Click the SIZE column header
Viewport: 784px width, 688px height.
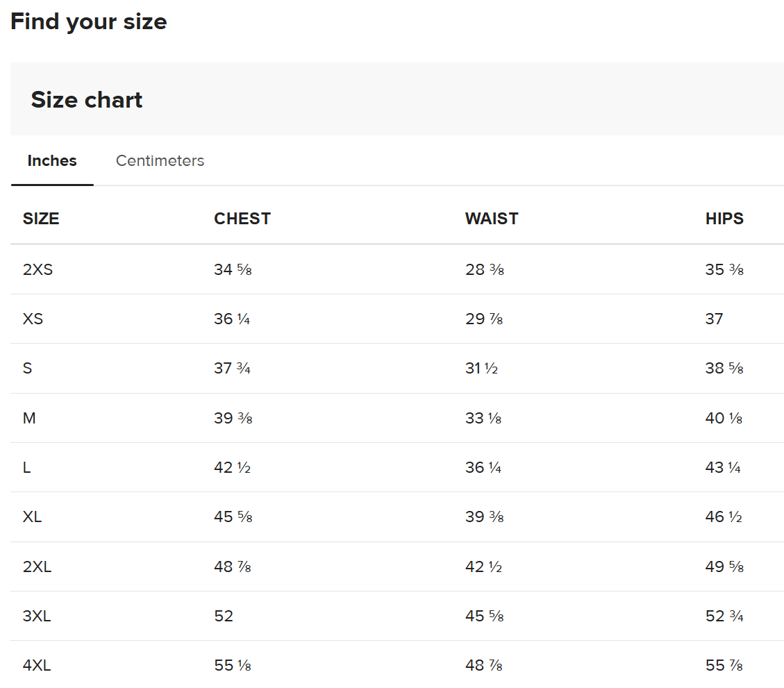(41, 219)
